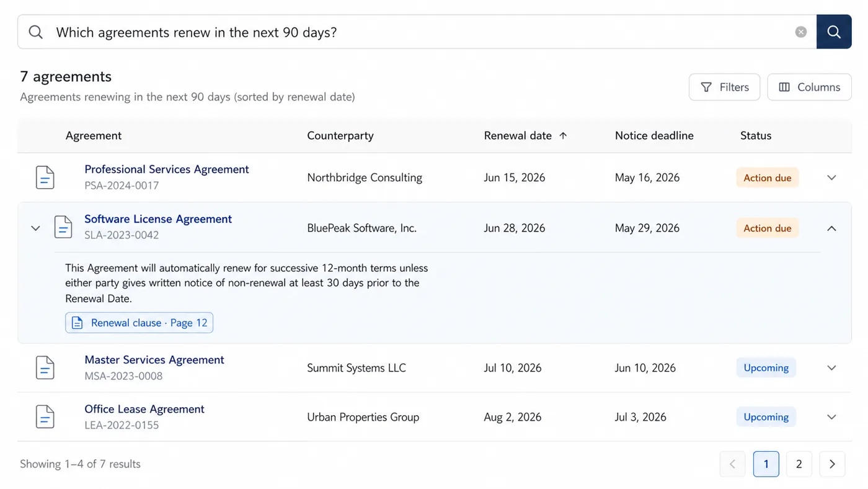Image resolution: width=868 pixels, height=489 pixels.
Task: Expand the Master Services Agreement row chevron
Action: pyautogui.click(x=832, y=368)
